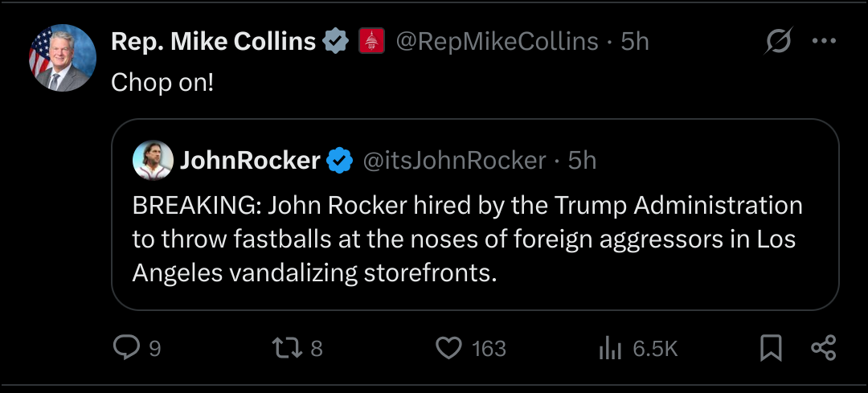This screenshot has width=868, height=393.
Task: Bookmark the Rep. Mike Collins post
Action: [771, 347]
